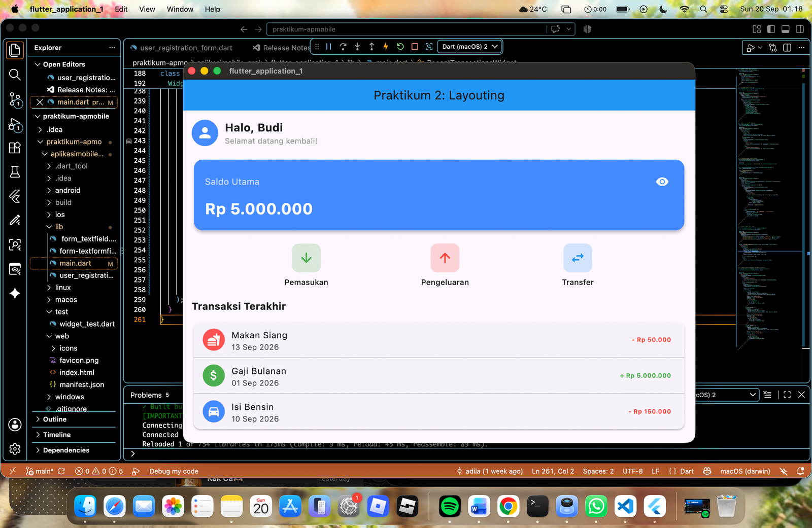Open Source Control view in activity bar
The height and width of the screenshot is (528, 812).
[x=15, y=99]
